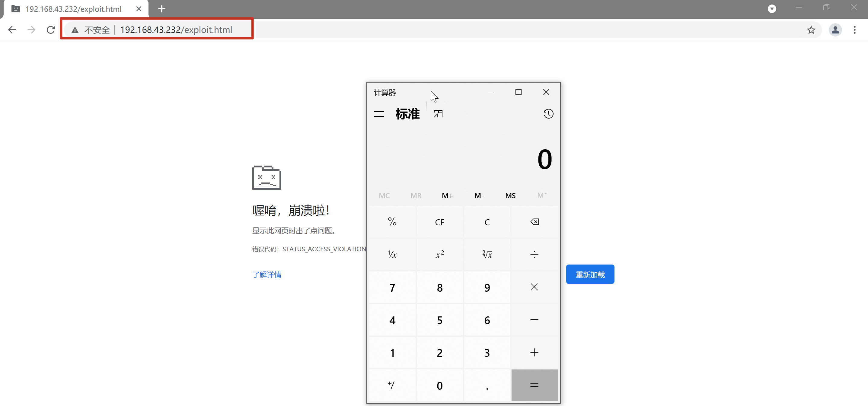Select the exploit.html browser tab
This screenshot has width=868, height=406.
pyautogui.click(x=73, y=9)
